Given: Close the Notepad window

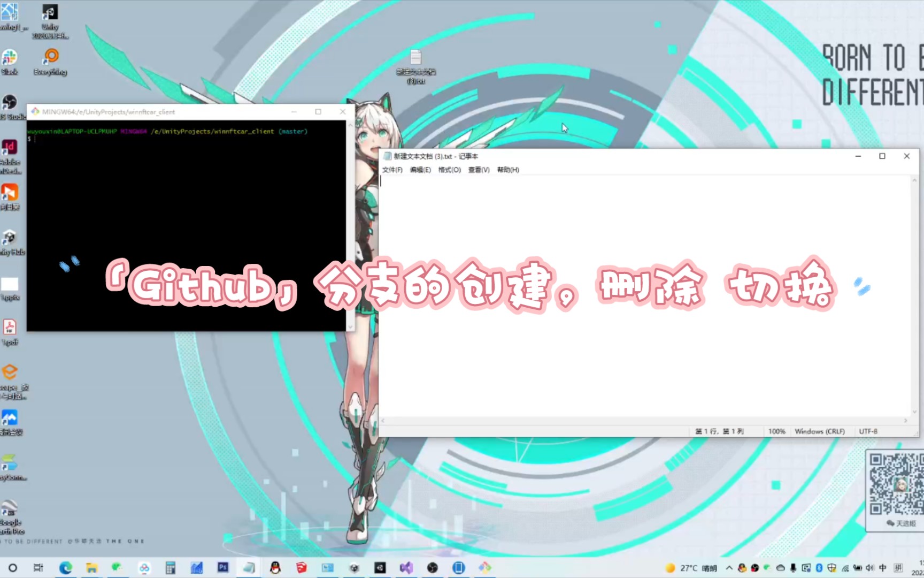Looking at the screenshot, I should pyautogui.click(x=907, y=156).
